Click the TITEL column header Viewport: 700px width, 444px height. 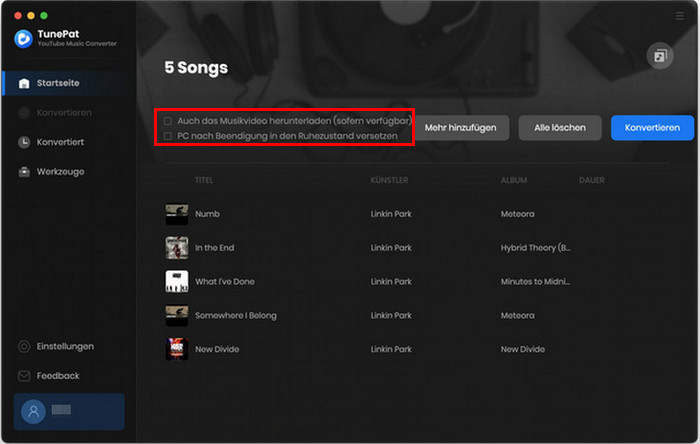point(204,180)
